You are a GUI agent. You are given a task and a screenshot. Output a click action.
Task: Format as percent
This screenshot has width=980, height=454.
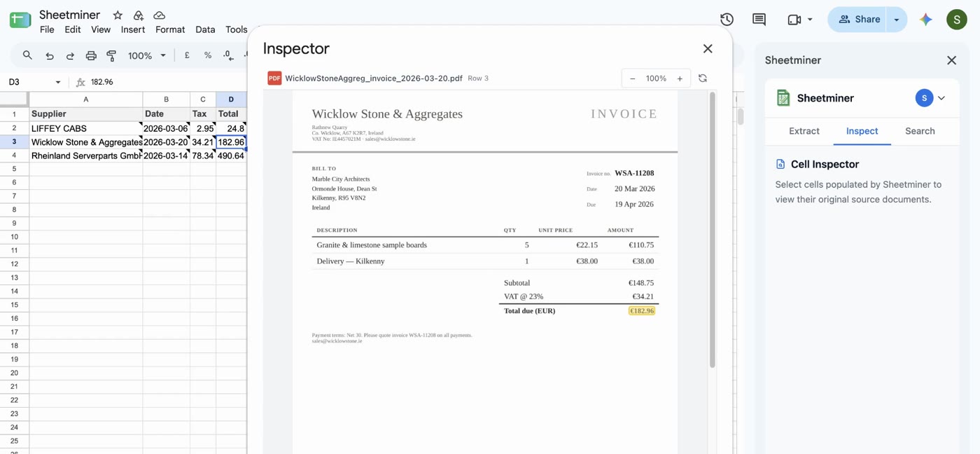208,55
